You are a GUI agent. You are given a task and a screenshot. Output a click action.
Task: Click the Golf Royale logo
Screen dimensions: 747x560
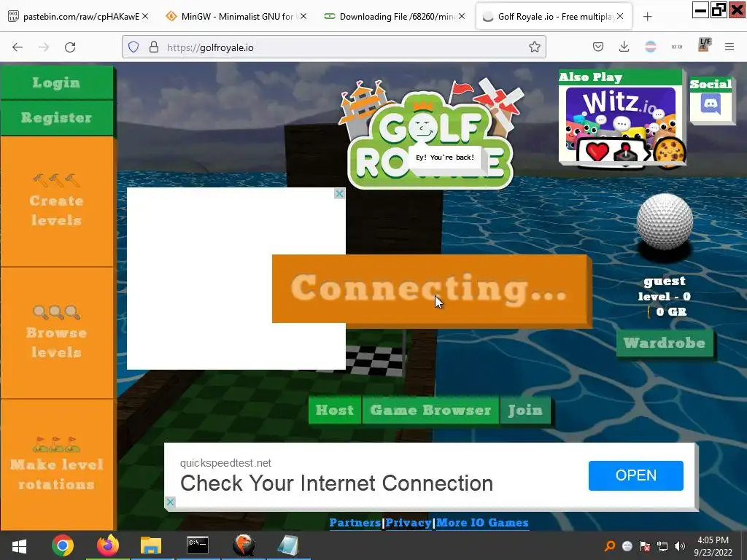pos(430,134)
